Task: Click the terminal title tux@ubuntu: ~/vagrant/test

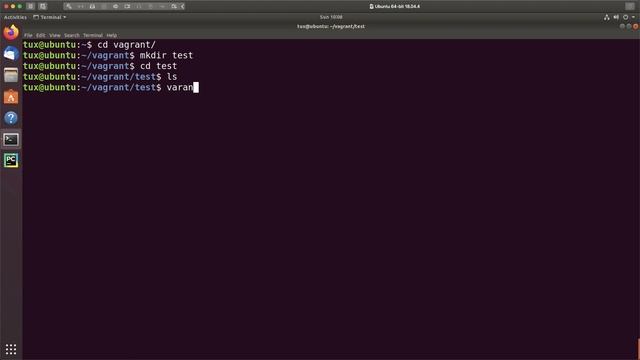Action: [331, 27]
